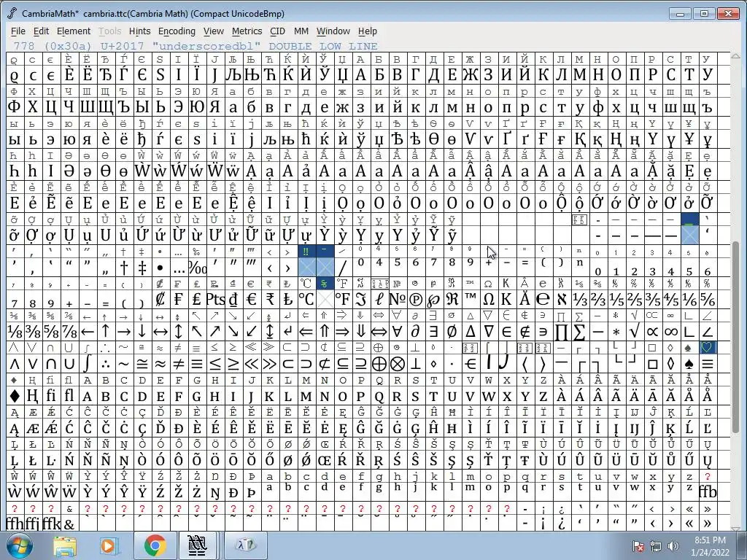The width and height of the screenshot is (747, 560).
Task: Open the Hints menu
Action: 139,31
